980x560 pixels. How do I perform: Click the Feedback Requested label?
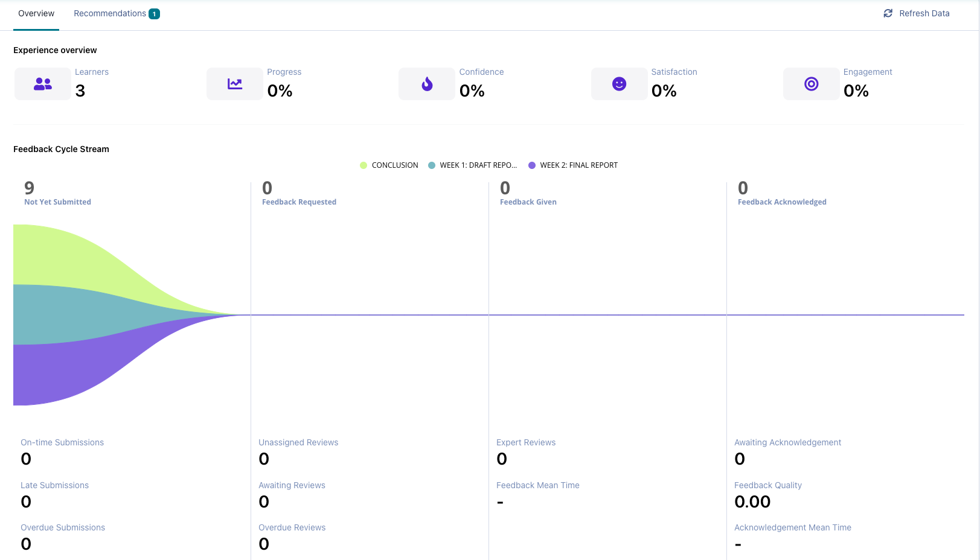pos(299,202)
